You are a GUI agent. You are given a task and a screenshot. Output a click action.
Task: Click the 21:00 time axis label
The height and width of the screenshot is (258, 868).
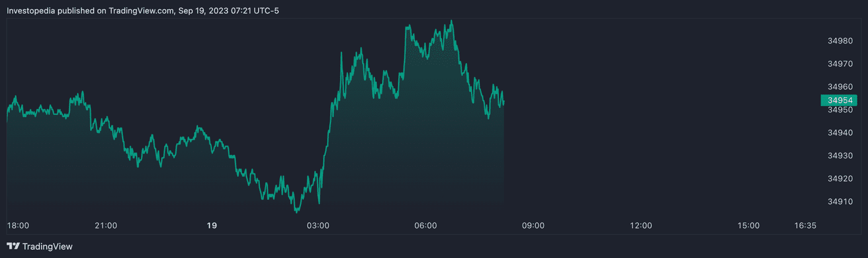pos(106,226)
